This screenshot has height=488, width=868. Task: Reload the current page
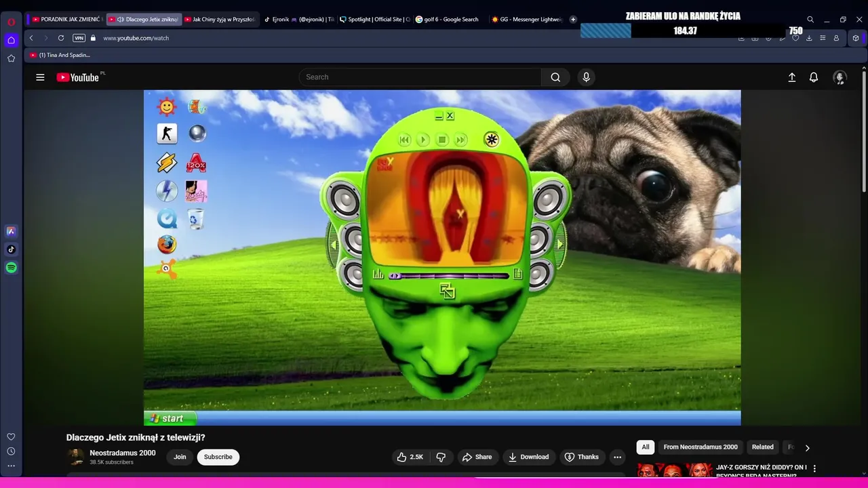61,38
